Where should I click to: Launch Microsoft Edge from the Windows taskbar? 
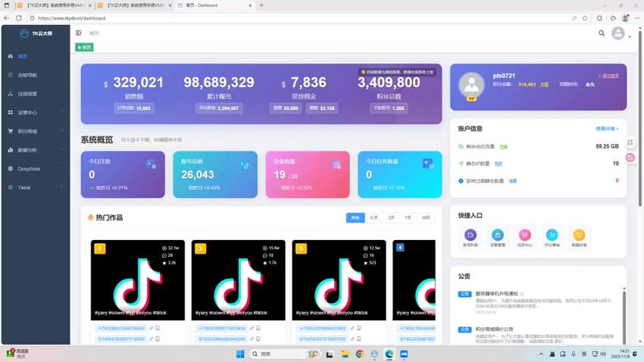(x=389, y=354)
